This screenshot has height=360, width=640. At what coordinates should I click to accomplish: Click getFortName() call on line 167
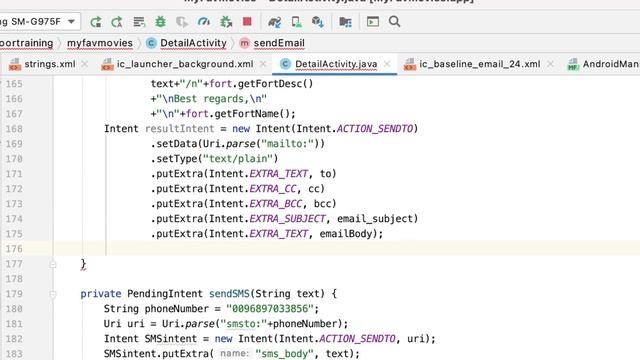coord(252,113)
